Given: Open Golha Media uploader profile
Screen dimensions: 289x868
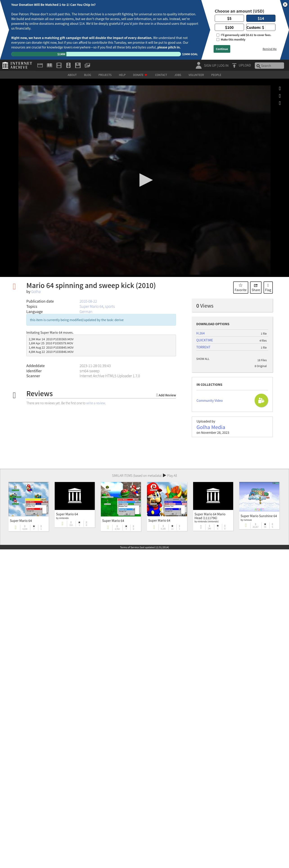Looking at the screenshot, I should pyautogui.click(x=211, y=427).
